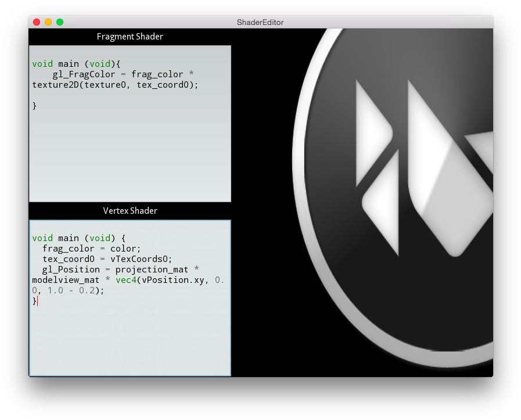The image size is (521, 420).
Task: Click the 'frag_color = color;' line
Action: click(x=92, y=249)
